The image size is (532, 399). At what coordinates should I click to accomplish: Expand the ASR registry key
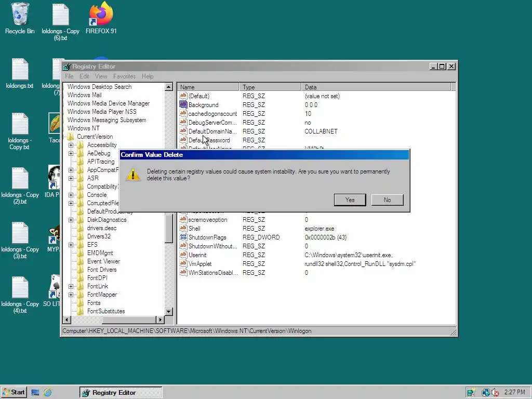(x=71, y=179)
